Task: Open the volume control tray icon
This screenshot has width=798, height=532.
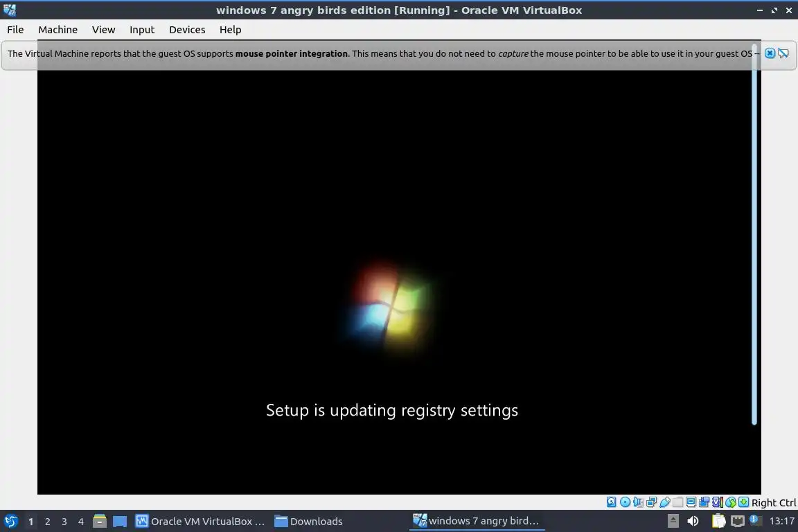Action: [x=693, y=521]
